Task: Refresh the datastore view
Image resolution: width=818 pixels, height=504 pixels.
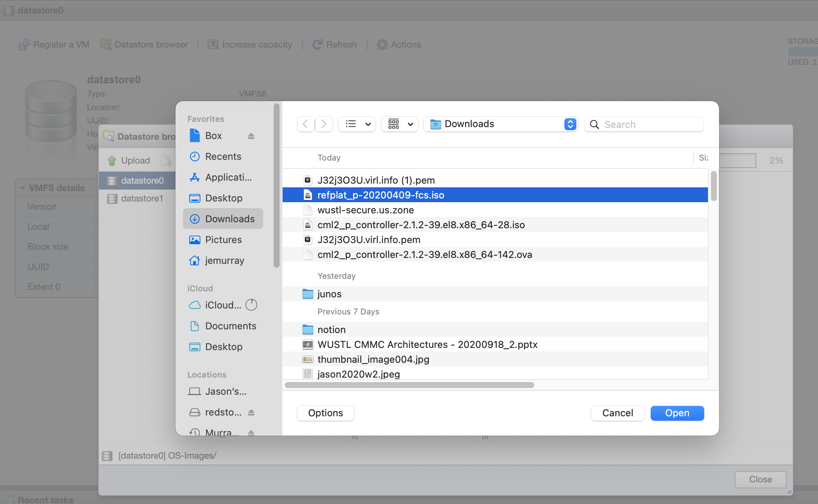Action: pyautogui.click(x=335, y=45)
